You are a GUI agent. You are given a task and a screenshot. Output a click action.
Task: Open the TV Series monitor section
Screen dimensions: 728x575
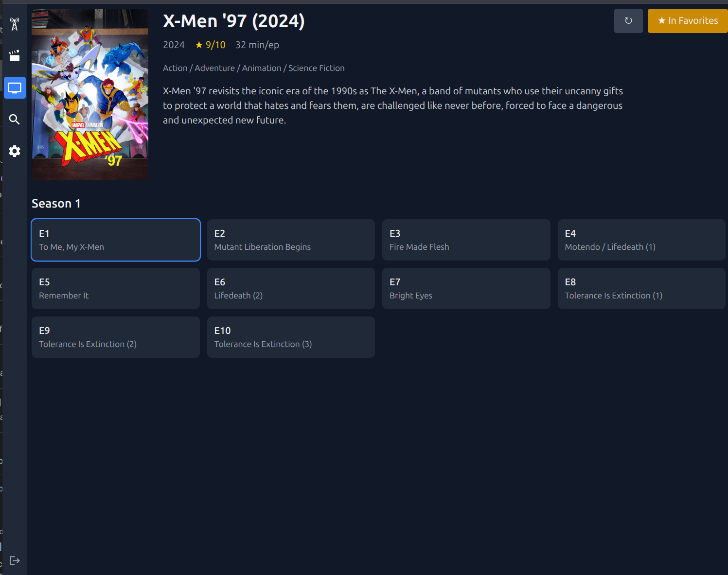click(15, 88)
